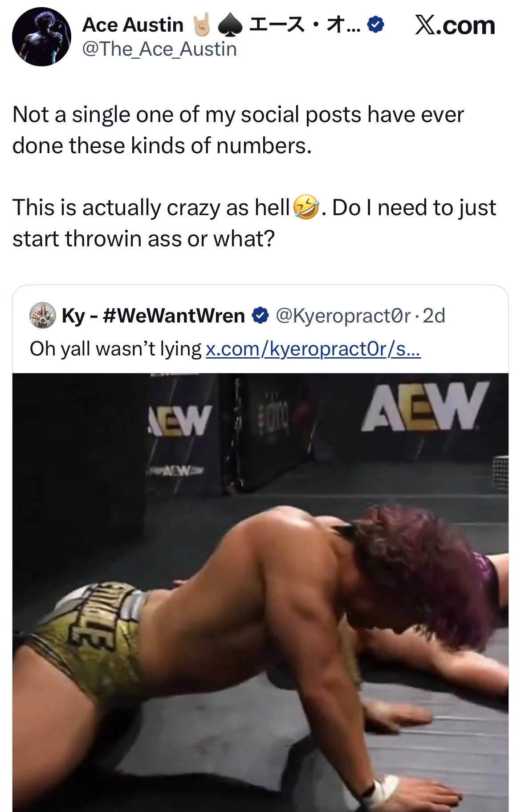Click Ace Austin's blue verified badge
Viewport: 521px width, 812px height.
coord(375,25)
